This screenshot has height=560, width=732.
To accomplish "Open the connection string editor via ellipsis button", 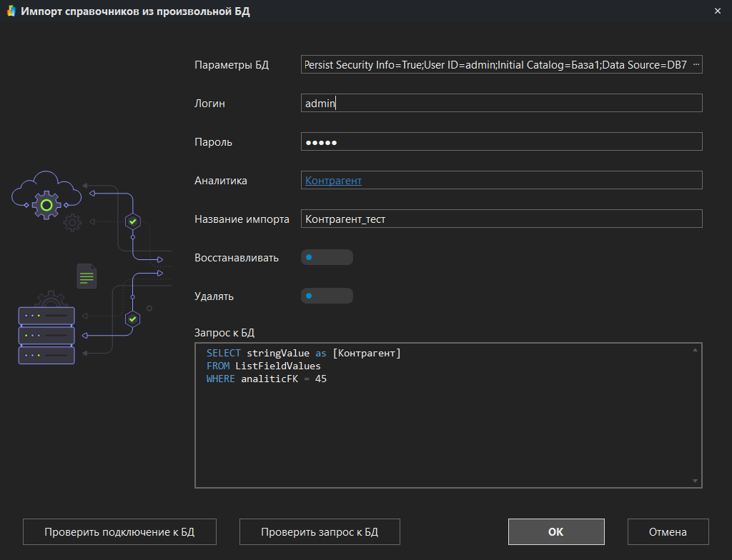I will pyautogui.click(x=697, y=64).
